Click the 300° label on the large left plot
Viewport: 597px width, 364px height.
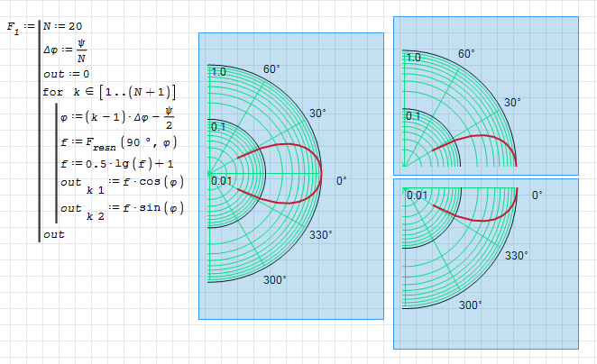coord(275,280)
